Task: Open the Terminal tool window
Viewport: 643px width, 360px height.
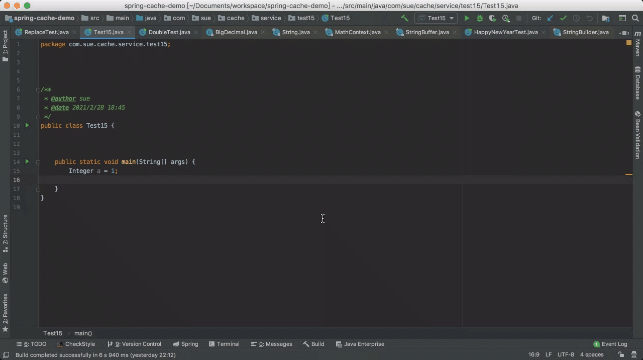Action: pos(224,344)
